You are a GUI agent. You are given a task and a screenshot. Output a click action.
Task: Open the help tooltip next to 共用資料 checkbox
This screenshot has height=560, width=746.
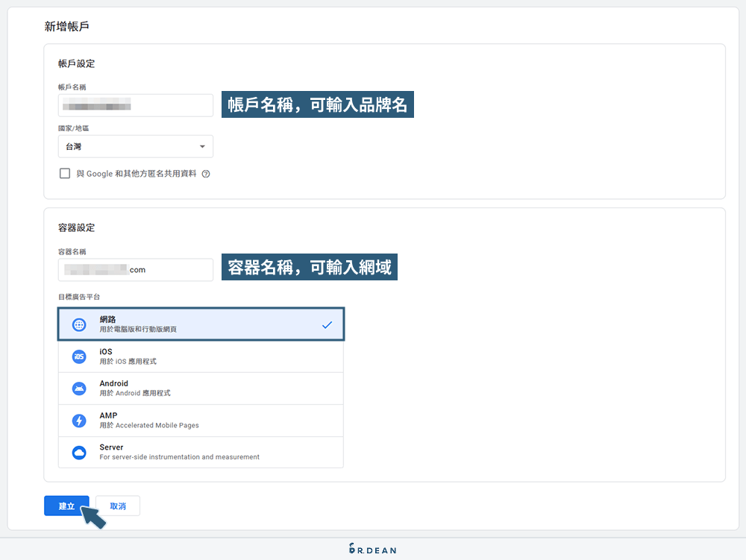[204, 174]
